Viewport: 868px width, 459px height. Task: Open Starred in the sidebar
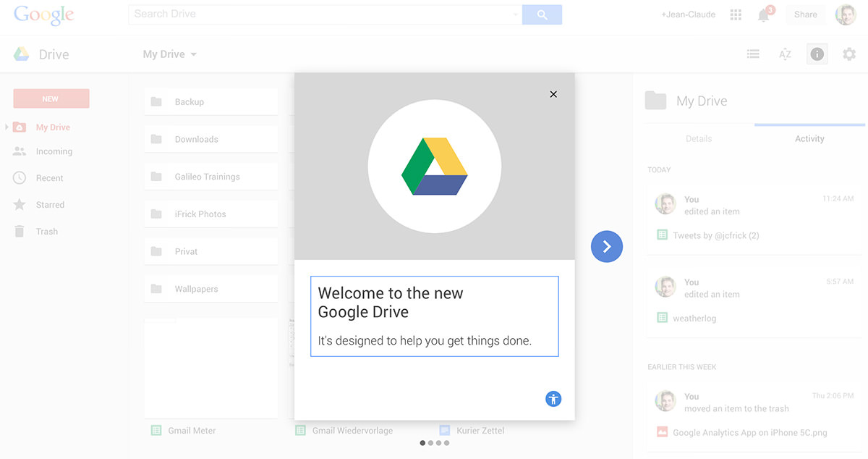[50, 205]
